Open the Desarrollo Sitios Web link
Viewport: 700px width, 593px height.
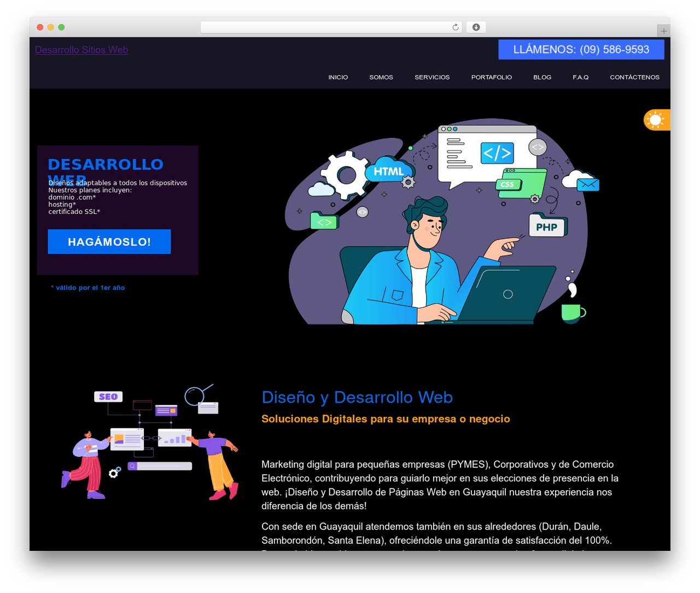(81, 50)
